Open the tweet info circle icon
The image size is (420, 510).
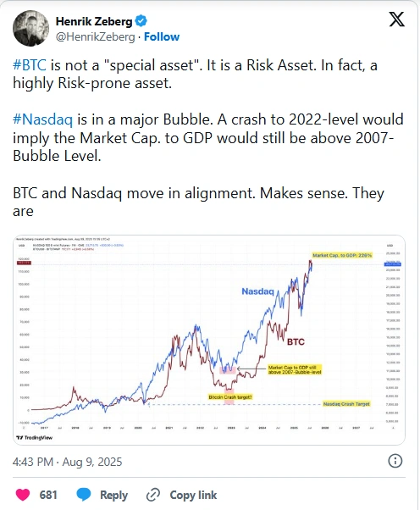395,461
